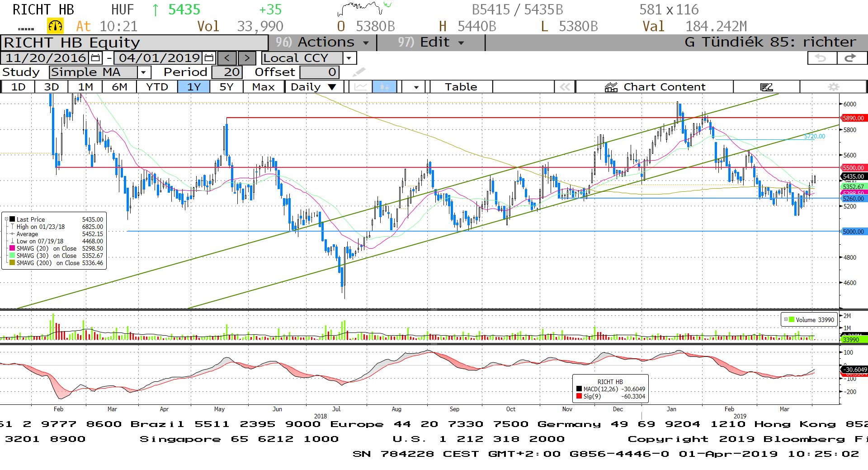Click the 5260.00 blue price level label
Viewport: 868px width, 470px height.
853,199
